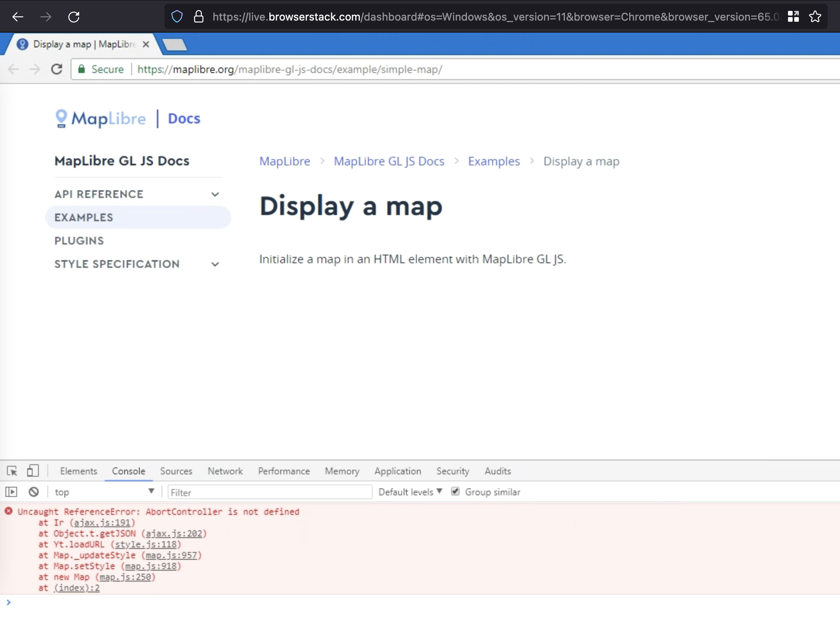Click the tab layout icon near the star
This screenshot has width=840, height=618.
[x=793, y=16]
